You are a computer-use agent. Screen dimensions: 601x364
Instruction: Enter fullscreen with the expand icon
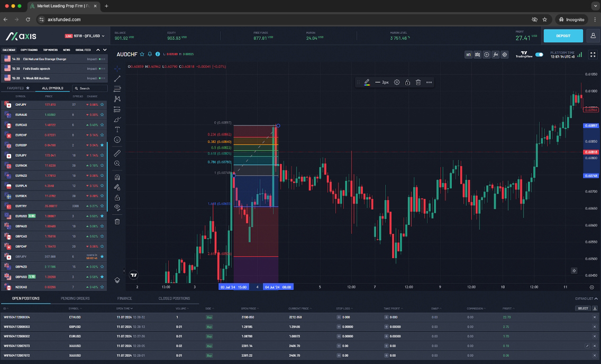(x=593, y=54)
